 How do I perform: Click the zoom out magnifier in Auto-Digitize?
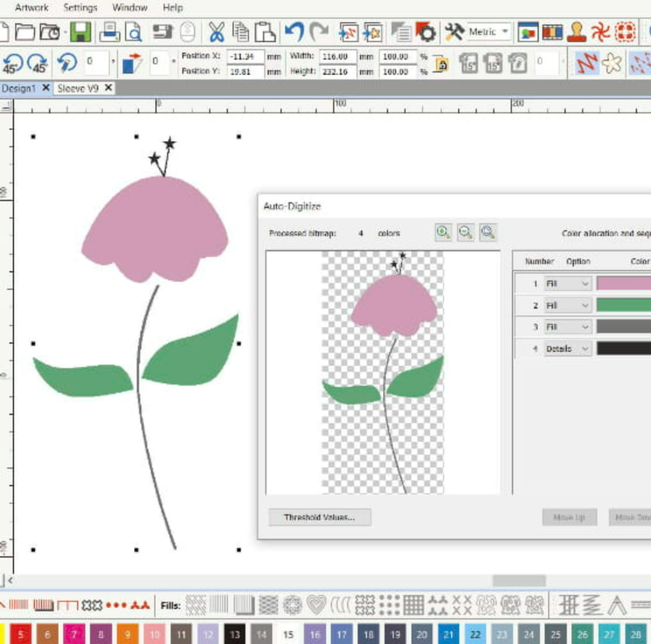tap(465, 232)
